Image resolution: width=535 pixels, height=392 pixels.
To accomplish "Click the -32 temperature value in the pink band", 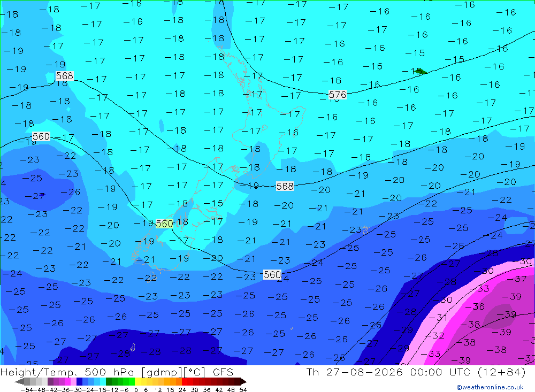I will click(434, 336).
